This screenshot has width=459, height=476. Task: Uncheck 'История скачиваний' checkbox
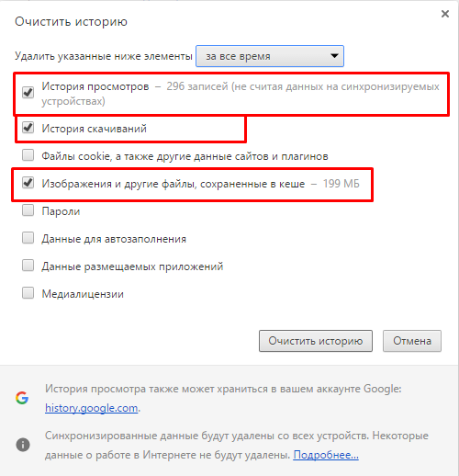28,127
